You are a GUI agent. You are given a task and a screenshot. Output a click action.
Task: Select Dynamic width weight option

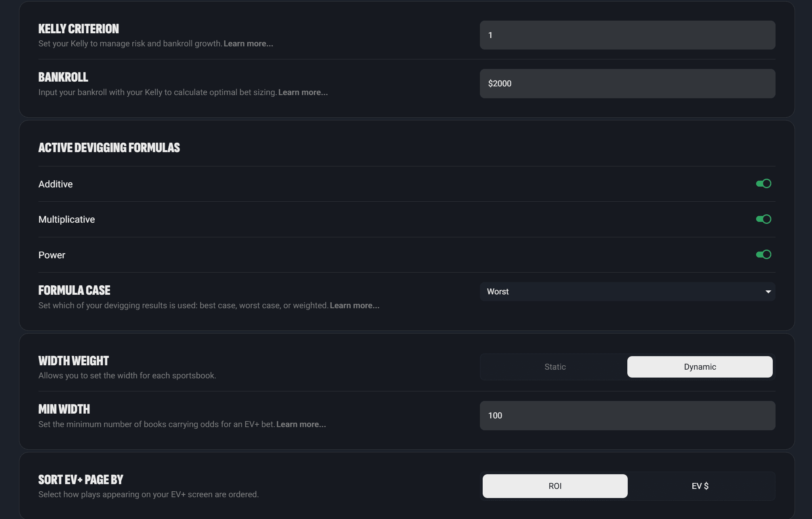click(x=699, y=367)
